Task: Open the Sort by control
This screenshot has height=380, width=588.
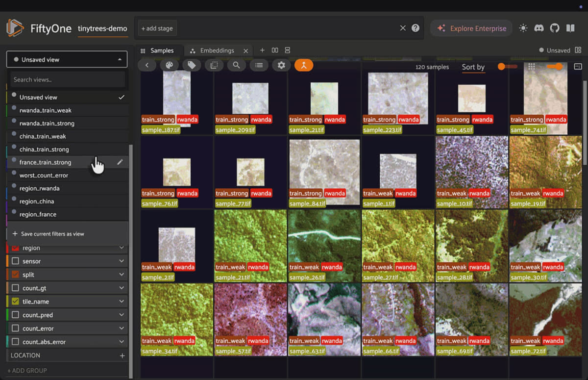Action: pos(473,67)
